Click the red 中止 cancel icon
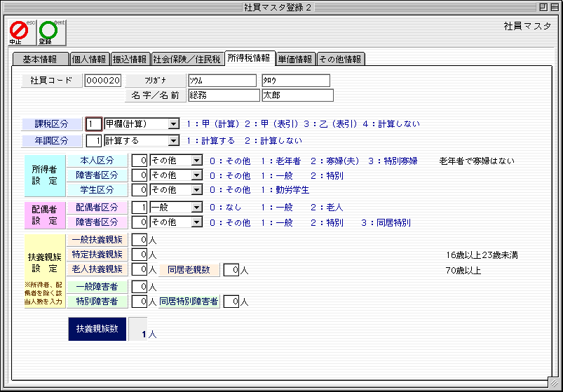563x392 pixels. (22, 33)
